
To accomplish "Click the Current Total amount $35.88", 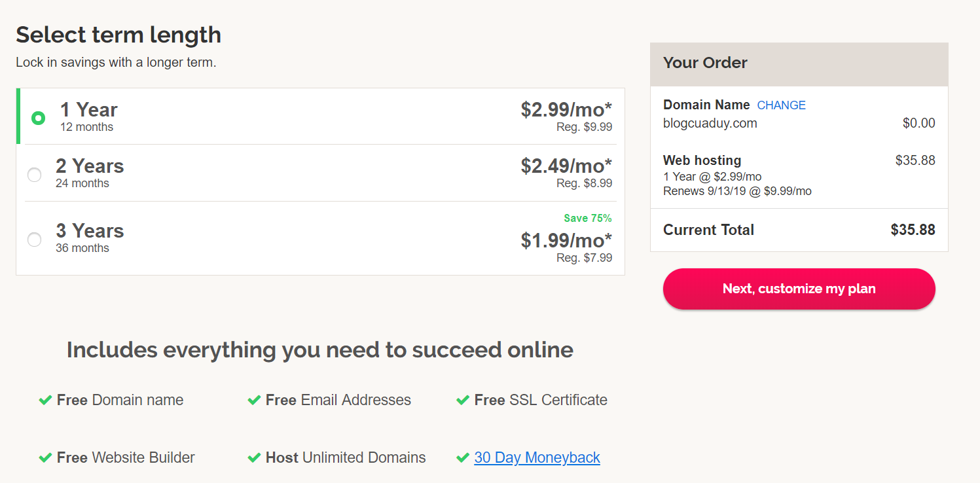I will pos(913,230).
